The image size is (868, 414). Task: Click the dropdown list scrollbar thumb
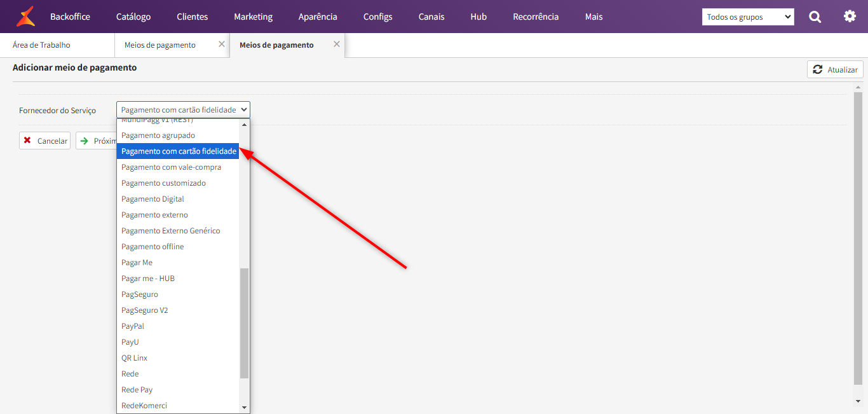pos(244,323)
